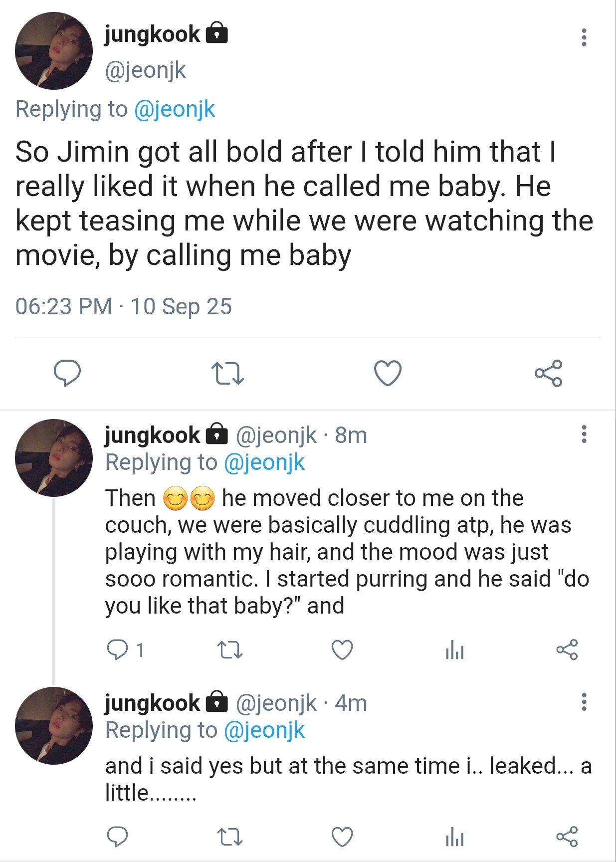The image size is (616, 862).
Task: View analytics for the 4m reply
Action: (454, 837)
